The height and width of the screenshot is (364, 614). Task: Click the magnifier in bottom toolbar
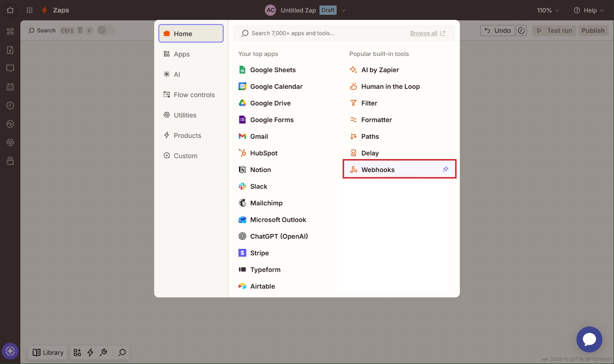[x=122, y=352]
